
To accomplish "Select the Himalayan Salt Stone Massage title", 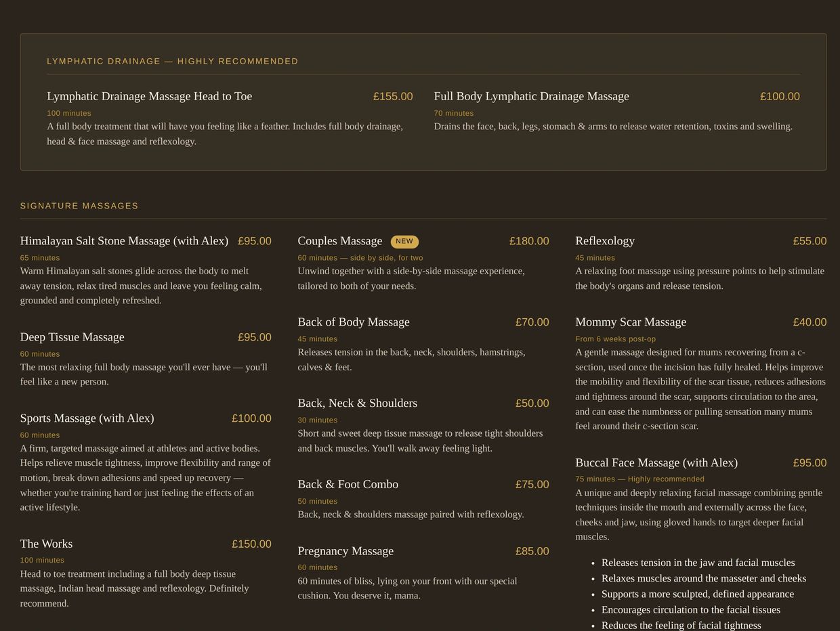I will tap(124, 241).
